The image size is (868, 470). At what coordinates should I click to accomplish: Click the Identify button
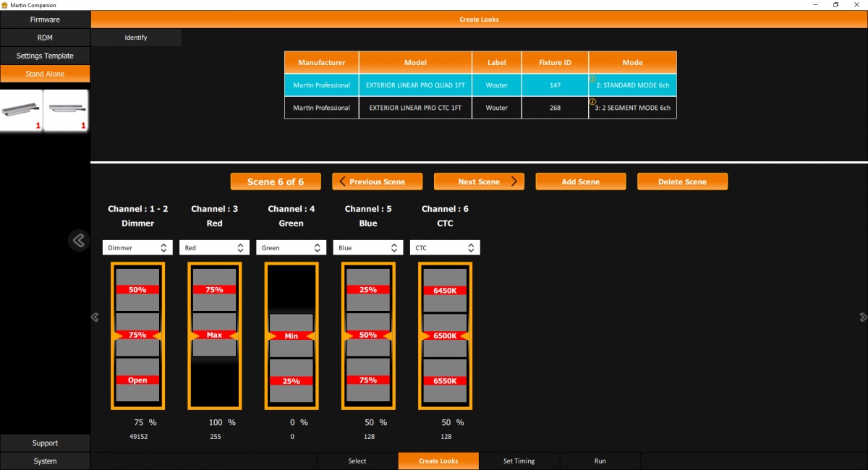point(136,38)
